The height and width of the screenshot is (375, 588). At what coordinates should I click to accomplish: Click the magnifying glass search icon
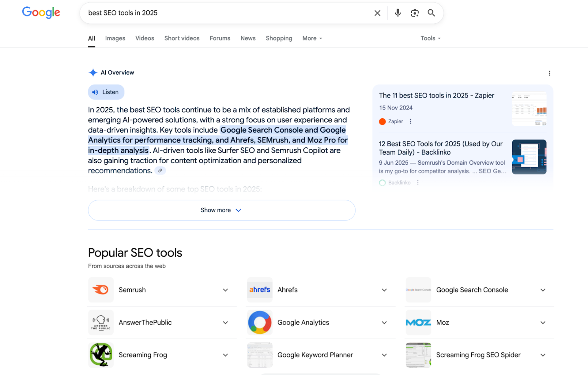tap(431, 13)
